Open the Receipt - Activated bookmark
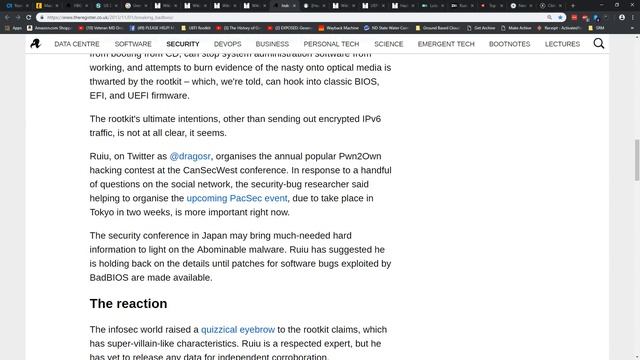Screen dimensions: 640x360 pos(560,28)
